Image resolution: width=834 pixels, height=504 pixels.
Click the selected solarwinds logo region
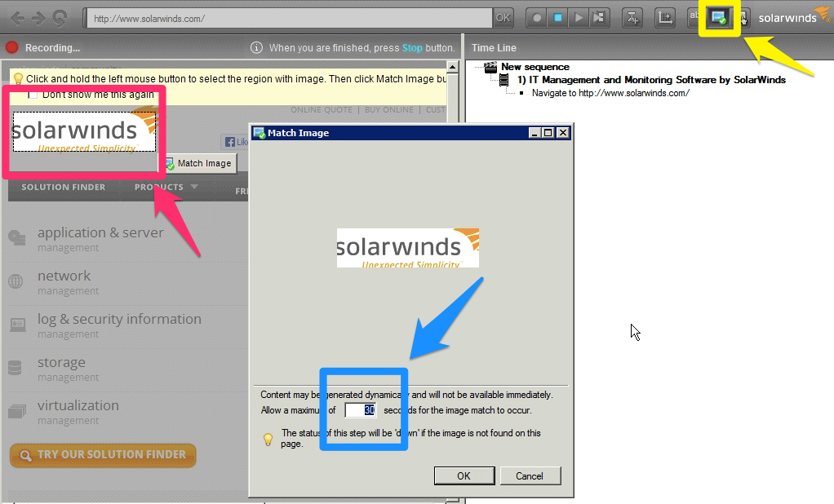click(84, 131)
